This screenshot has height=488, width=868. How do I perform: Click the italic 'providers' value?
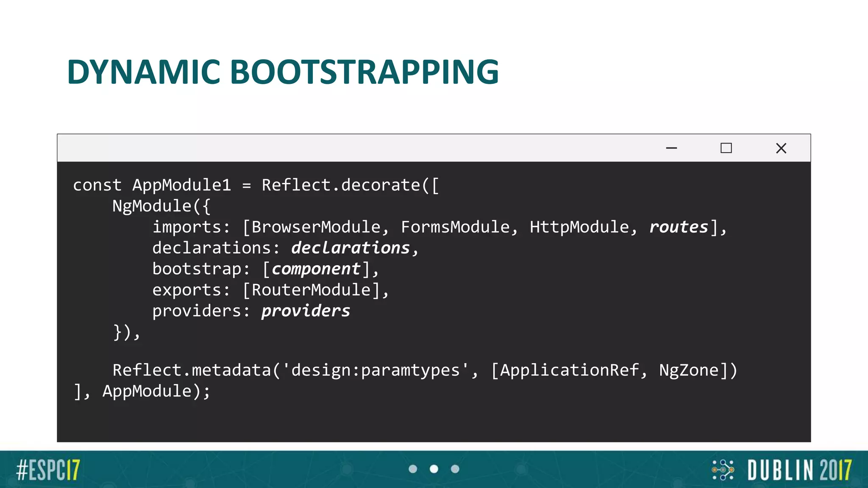306,311
